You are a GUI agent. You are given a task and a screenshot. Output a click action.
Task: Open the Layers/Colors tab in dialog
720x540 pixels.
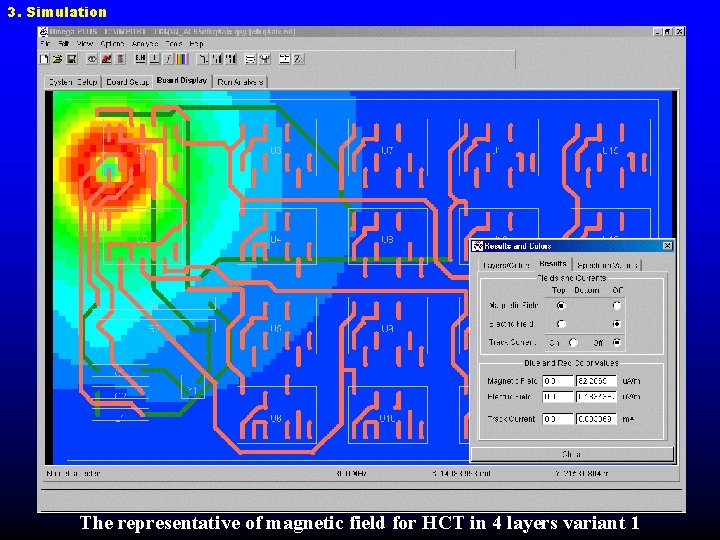(x=506, y=265)
